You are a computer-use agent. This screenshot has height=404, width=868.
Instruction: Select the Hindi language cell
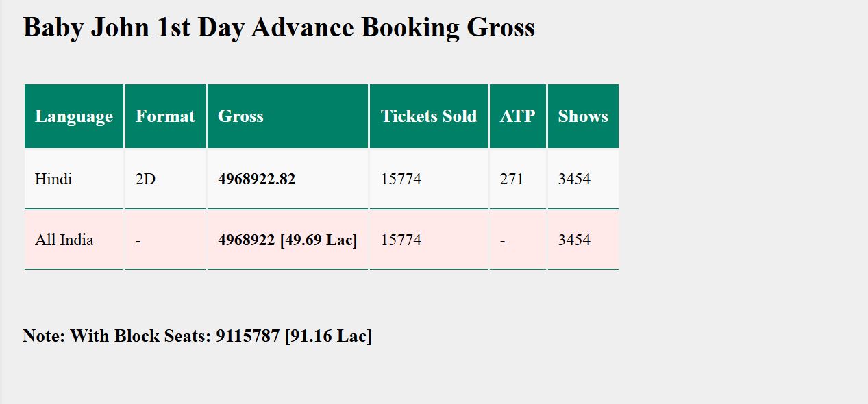53,179
